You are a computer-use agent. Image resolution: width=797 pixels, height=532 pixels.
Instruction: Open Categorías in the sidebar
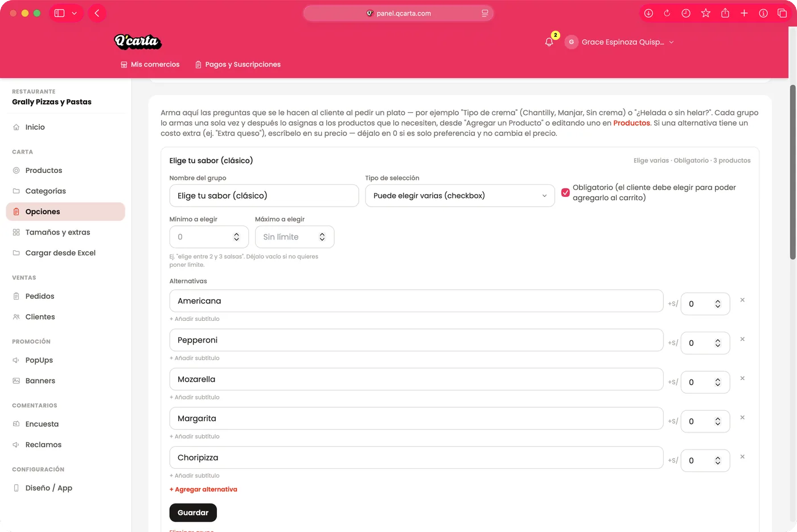click(x=65, y=191)
